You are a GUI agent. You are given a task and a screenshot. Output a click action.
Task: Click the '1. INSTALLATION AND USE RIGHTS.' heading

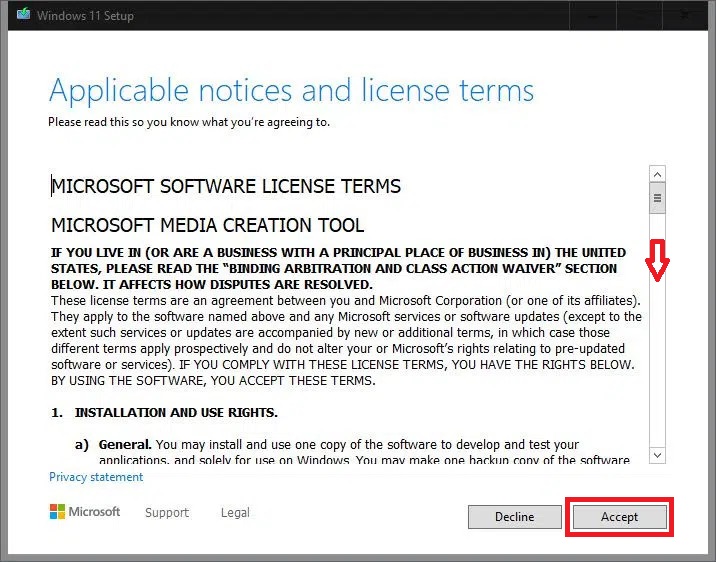164,412
